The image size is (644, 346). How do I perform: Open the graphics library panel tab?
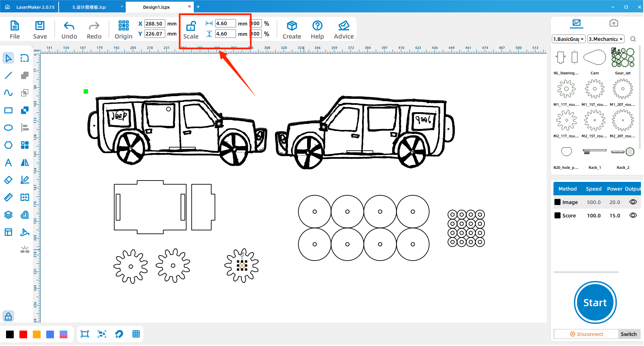coord(576,23)
